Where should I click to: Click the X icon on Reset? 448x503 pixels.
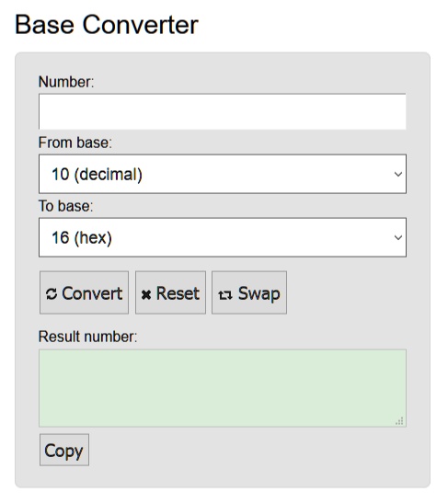coord(146,294)
